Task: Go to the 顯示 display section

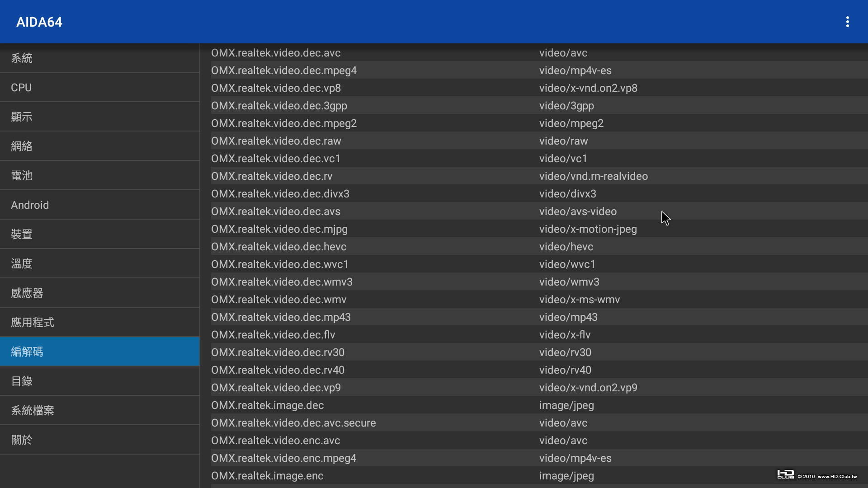Action: click(99, 117)
